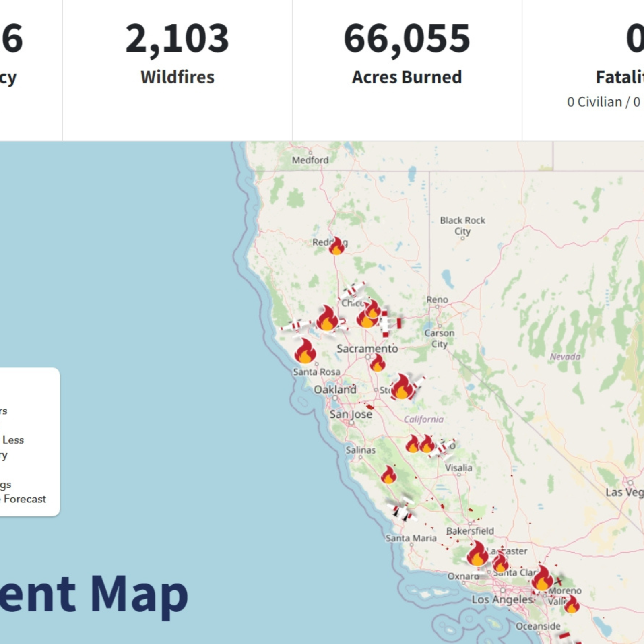Click aircraft icon west of Clear Lake fire

coord(296,326)
